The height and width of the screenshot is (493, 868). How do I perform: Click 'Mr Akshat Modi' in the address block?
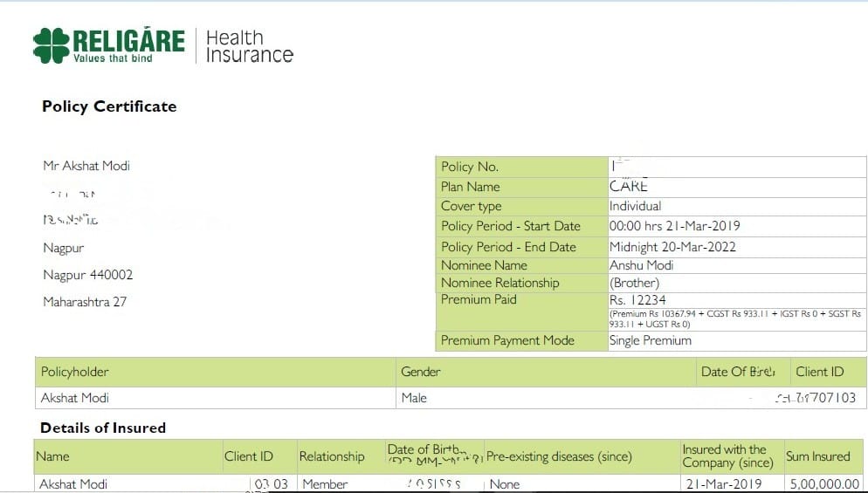coord(86,166)
